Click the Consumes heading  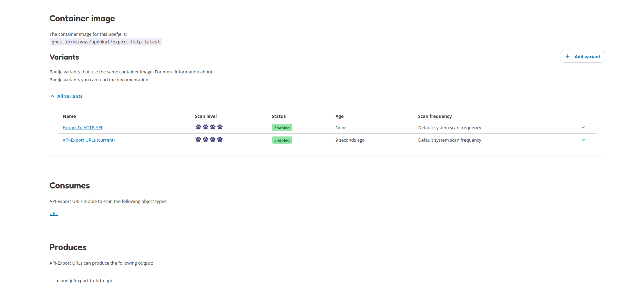70,186
